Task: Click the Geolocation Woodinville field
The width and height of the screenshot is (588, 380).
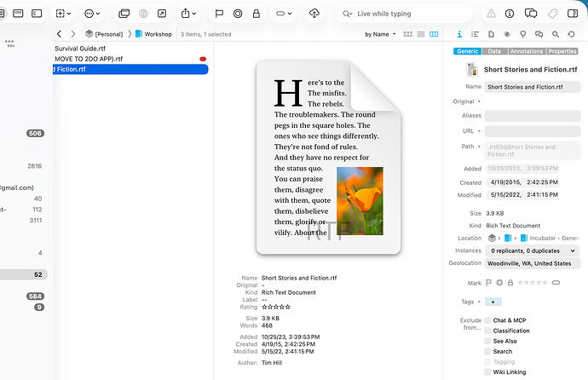Action: [533, 263]
